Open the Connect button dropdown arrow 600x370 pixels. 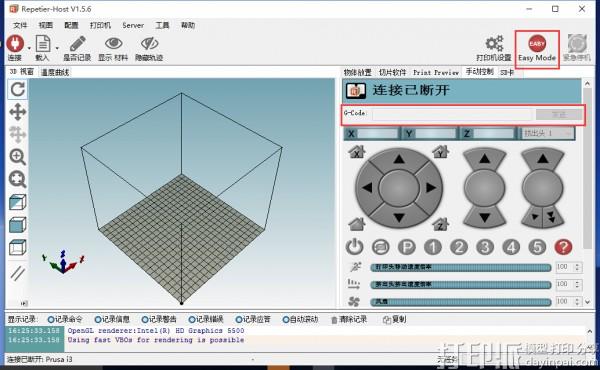click(x=29, y=48)
